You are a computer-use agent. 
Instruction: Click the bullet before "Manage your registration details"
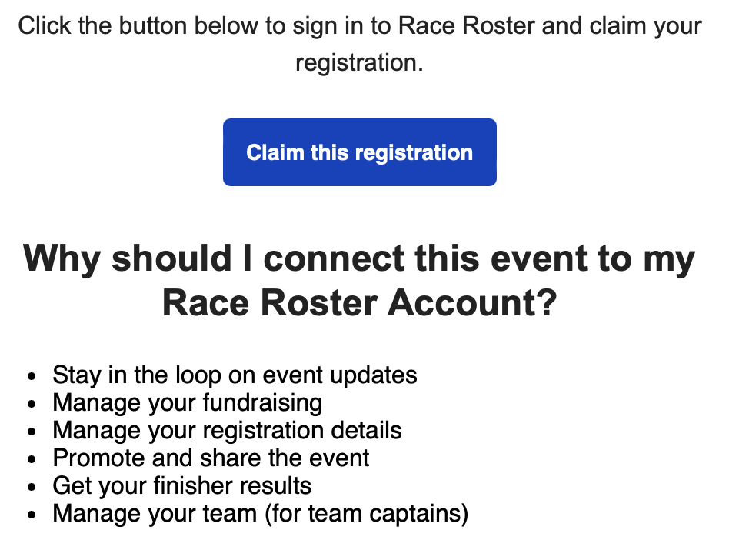[x=32, y=432]
